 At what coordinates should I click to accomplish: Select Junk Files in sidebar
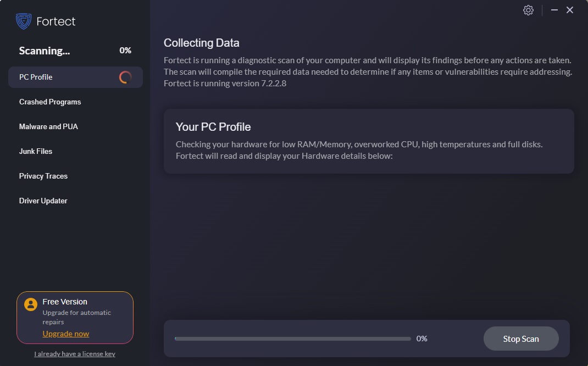[x=36, y=152]
